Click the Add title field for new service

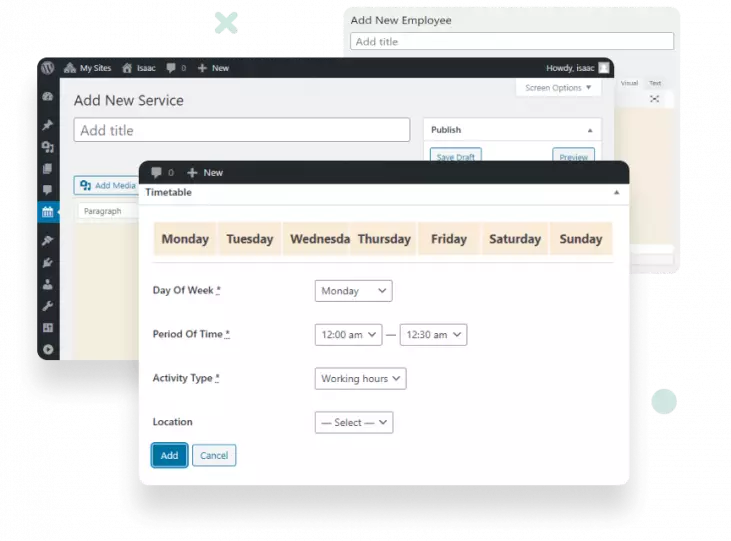(x=241, y=130)
